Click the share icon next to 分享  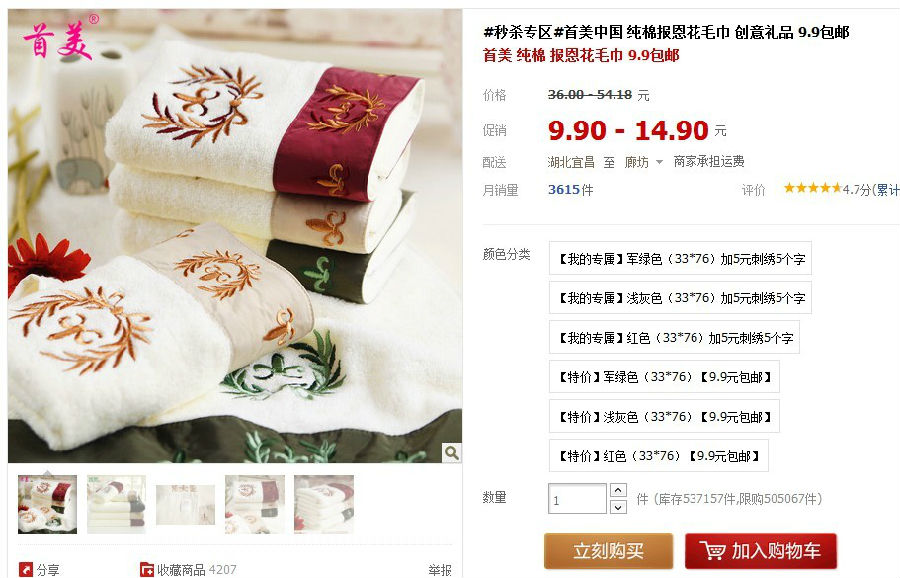coord(26,569)
